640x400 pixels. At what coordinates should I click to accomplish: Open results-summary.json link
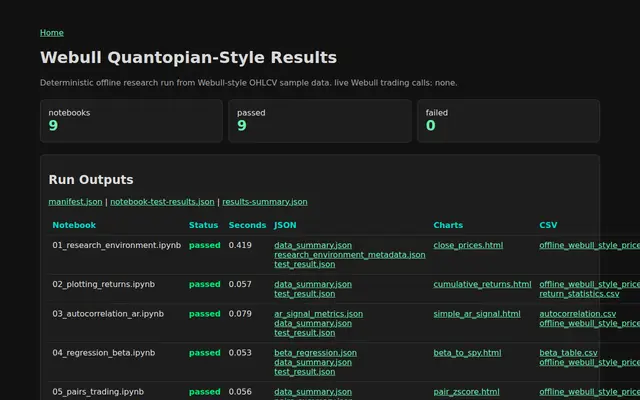coord(265,202)
